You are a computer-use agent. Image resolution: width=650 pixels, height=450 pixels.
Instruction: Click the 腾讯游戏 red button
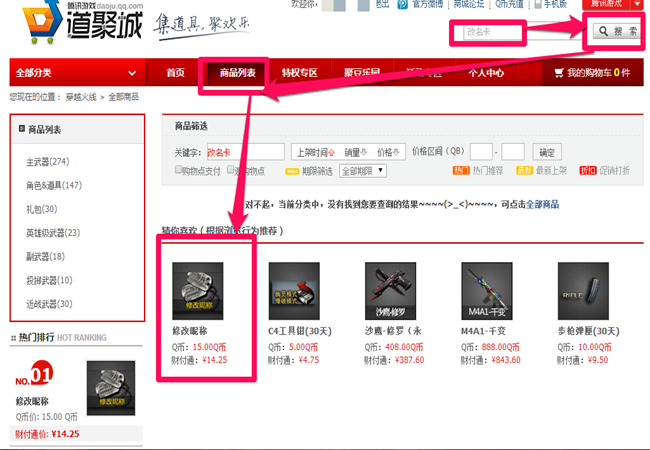(x=606, y=4)
